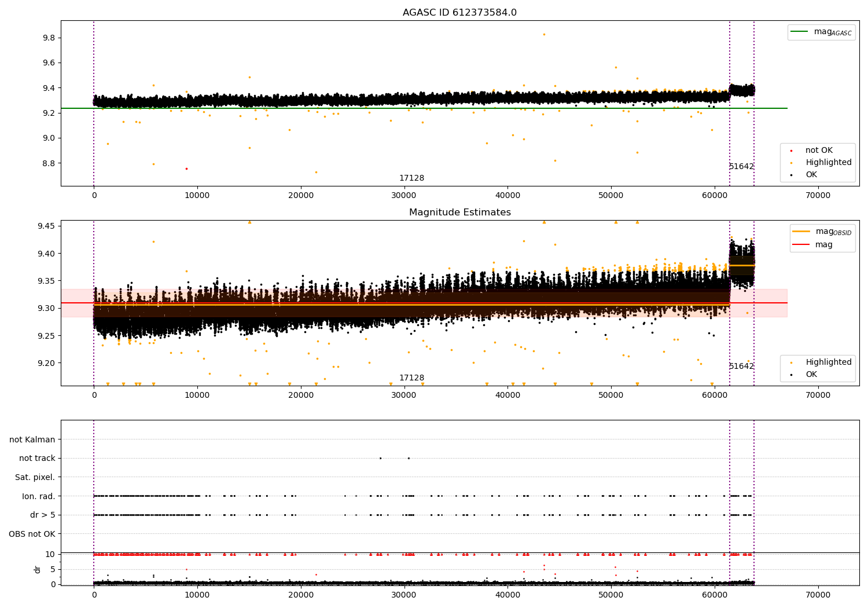Screen dimensions: 868x608
Task: Click the mag AGASC green line legend entry
Action: (x=821, y=32)
